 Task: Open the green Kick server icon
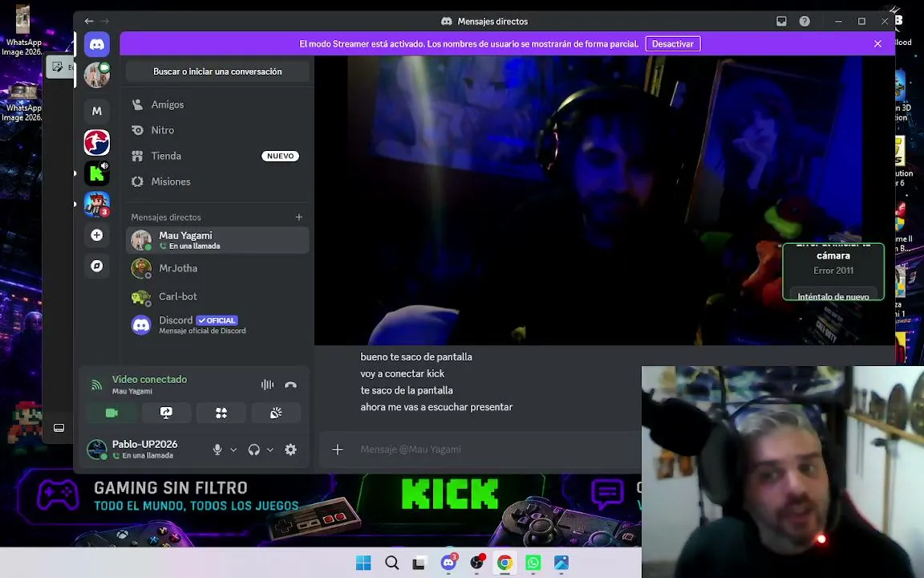click(96, 173)
